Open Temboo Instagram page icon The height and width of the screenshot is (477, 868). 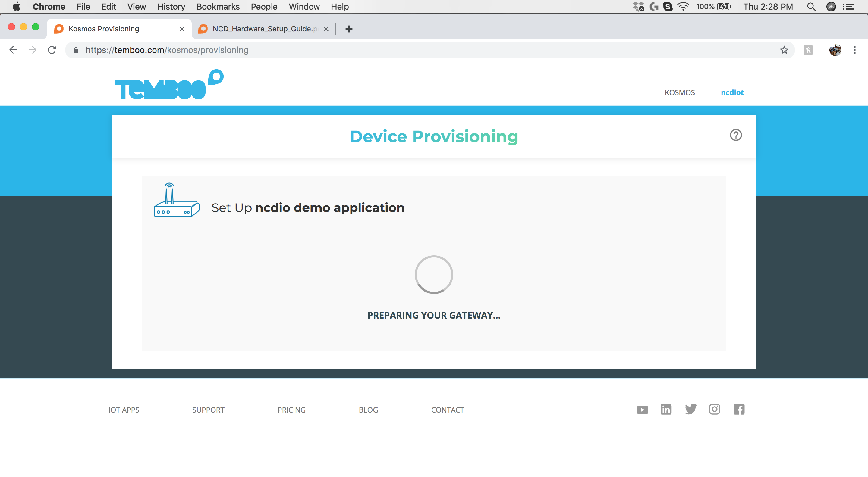point(714,409)
